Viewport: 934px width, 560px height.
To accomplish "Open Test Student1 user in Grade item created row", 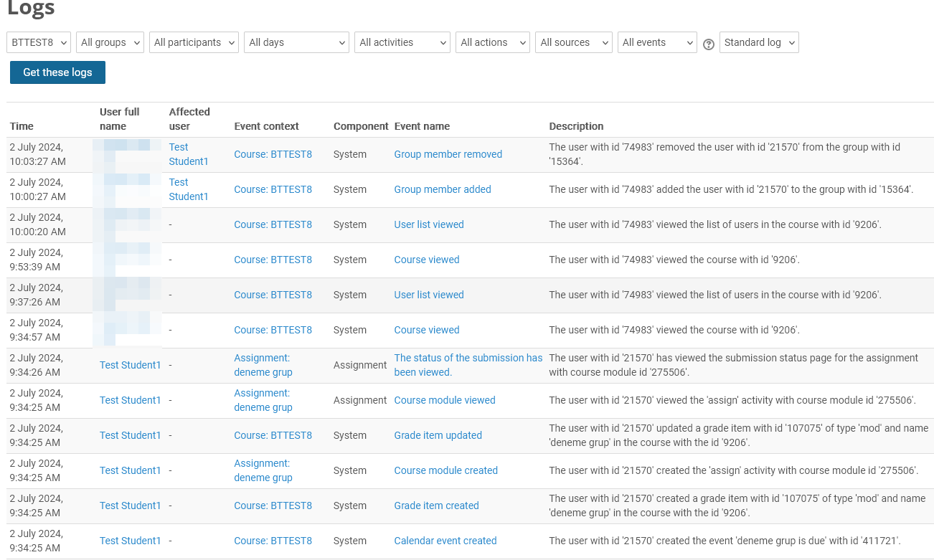I will coord(131,506).
